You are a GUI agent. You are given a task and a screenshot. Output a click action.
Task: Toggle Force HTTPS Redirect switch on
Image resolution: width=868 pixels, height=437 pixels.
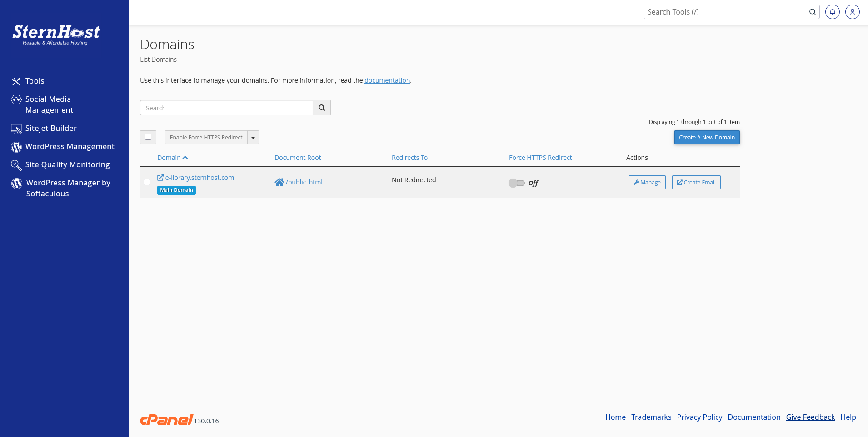tap(517, 183)
